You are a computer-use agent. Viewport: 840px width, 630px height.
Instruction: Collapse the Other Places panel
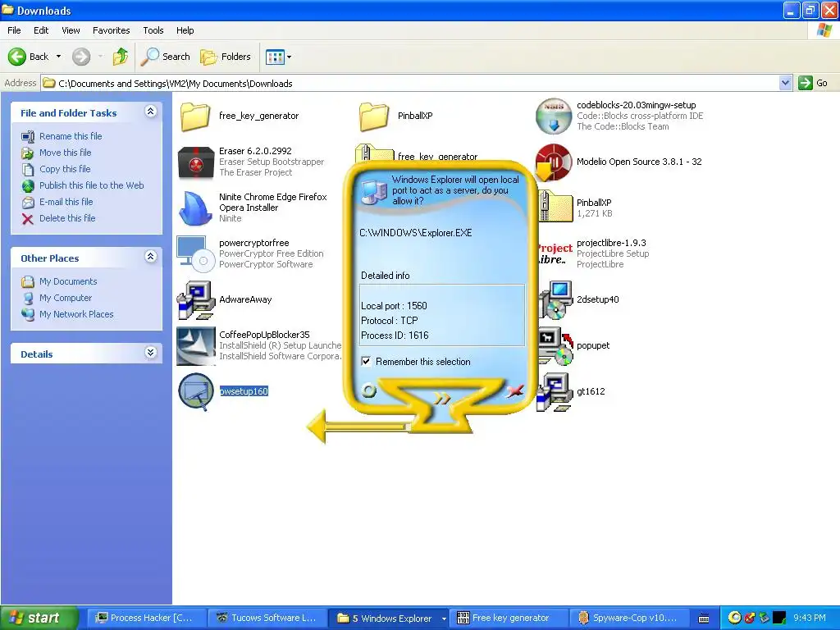pyautogui.click(x=151, y=257)
